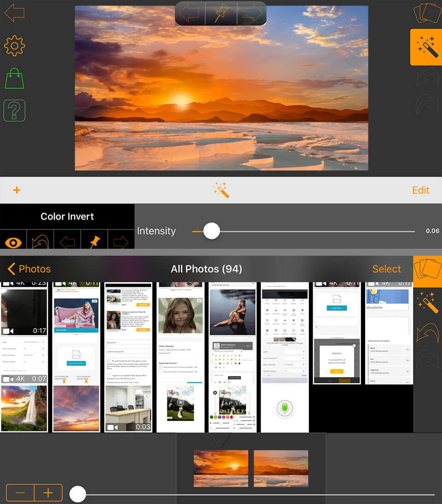442x504 pixels.
Task: Zoom in thumbnails with the plus stepper
Action: point(48,492)
